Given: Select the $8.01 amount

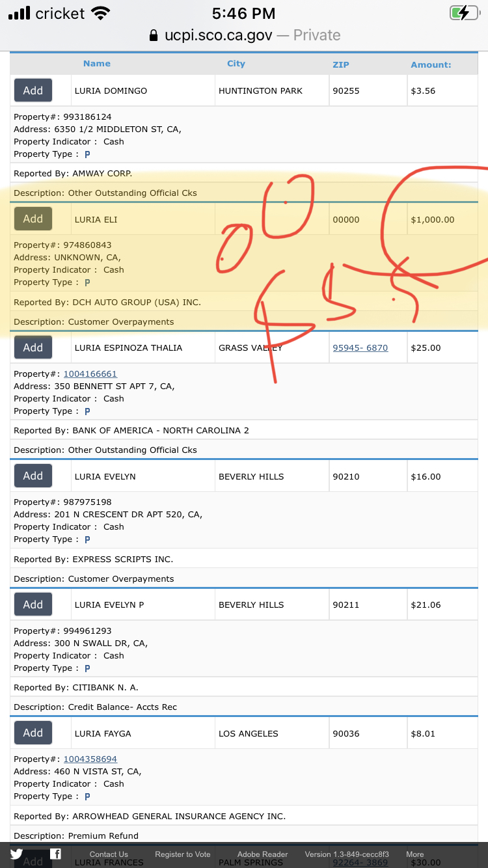Looking at the screenshot, I should coord(423,733).
